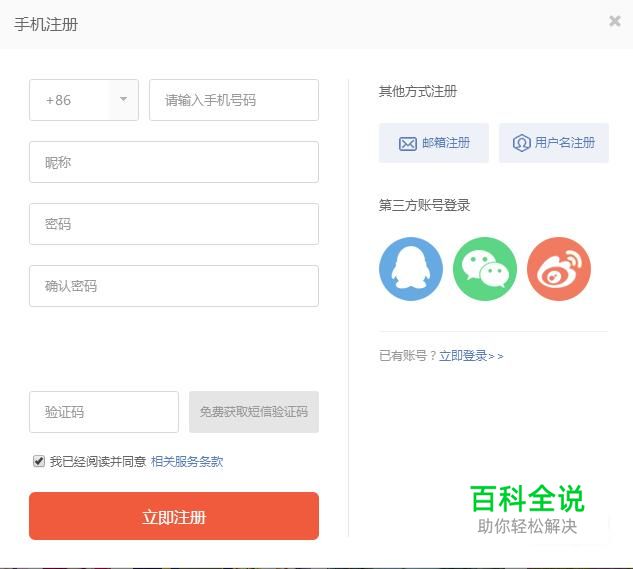Choose 用户名注册 username registration
The image size is (633, 569).
[x=554, y=143]
